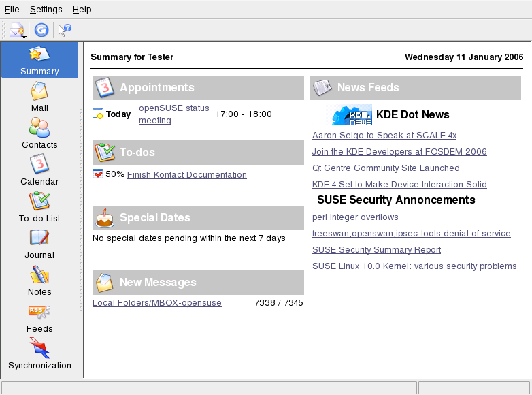
Task: Open Finish Kontact Documentation to-do link
Action: pos(186,175)
